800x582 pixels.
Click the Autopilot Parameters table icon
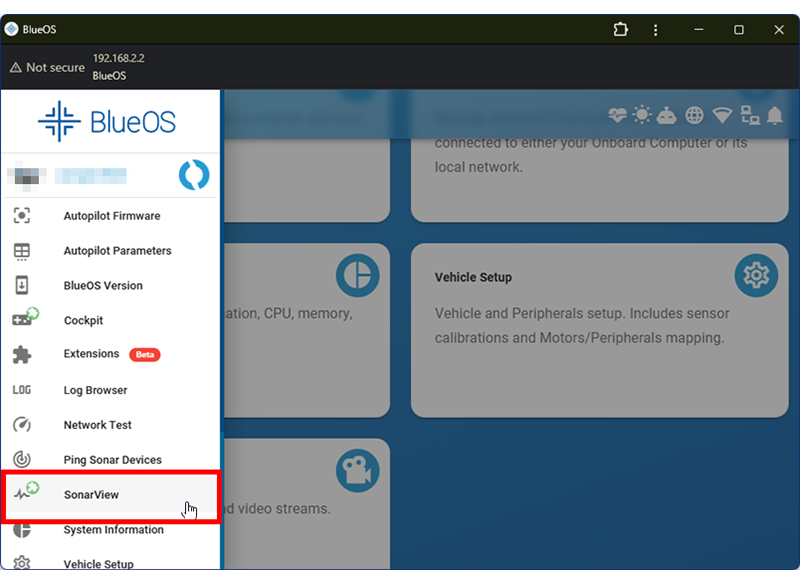click(21, 251)
